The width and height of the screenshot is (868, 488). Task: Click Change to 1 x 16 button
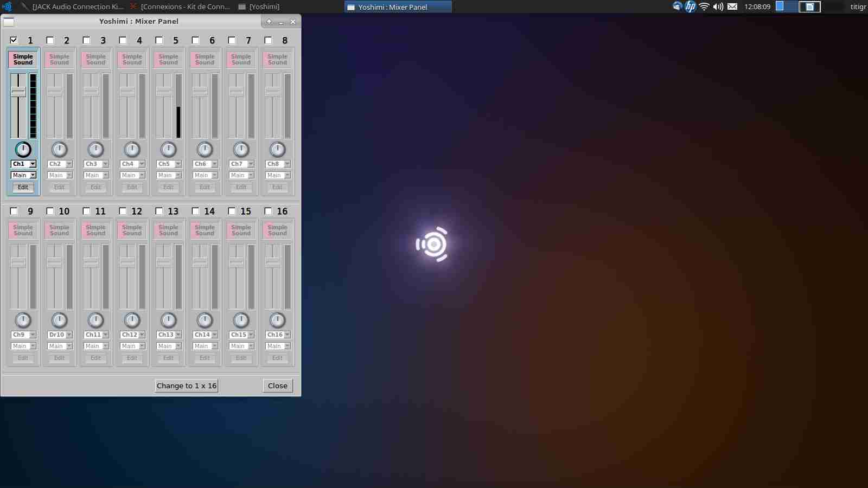[186, 386]
